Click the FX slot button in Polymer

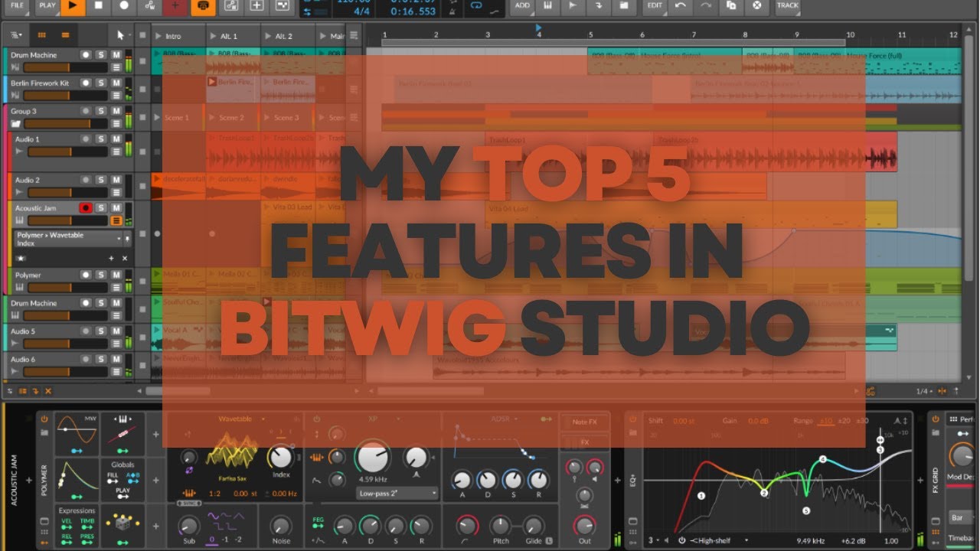tap(584, 442)
